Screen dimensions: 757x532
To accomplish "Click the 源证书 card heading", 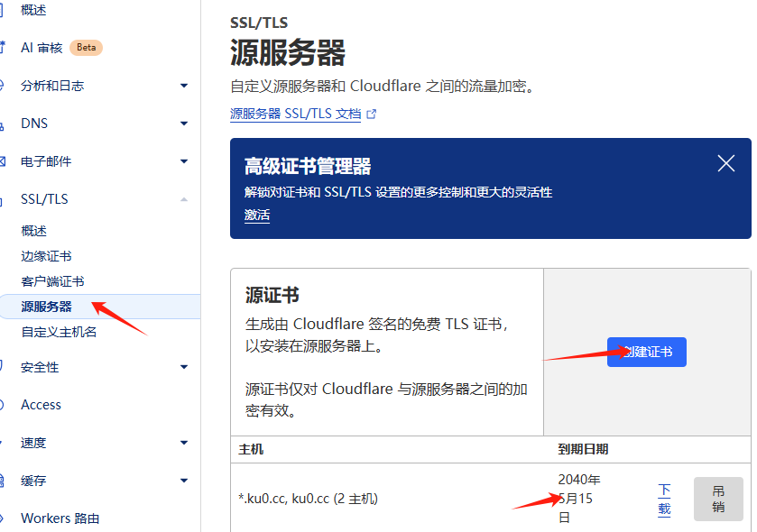I will coord(272,295).
